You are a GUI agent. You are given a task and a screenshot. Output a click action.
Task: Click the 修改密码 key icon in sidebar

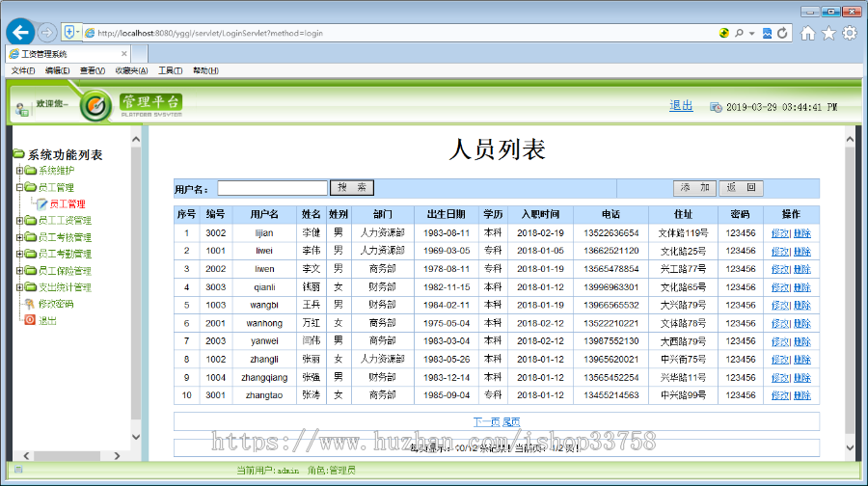(30, 304)
